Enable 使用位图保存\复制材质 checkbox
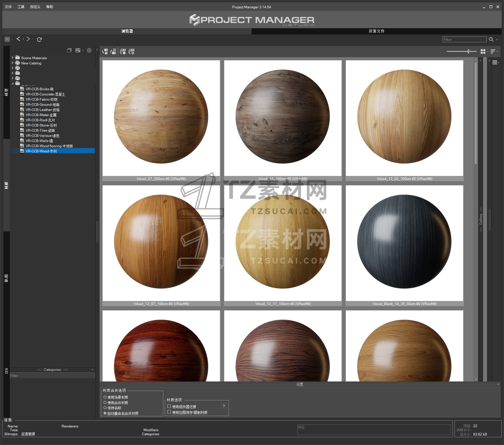 (169, 412)
